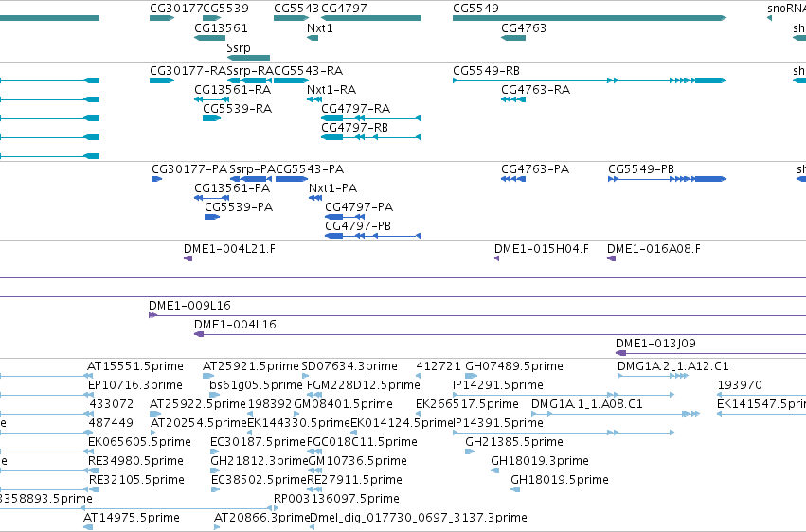This screenshot has height=532, width=806.
Task: Select the DME1-004L16 BAC label
Action: click(x=236, y=325)
